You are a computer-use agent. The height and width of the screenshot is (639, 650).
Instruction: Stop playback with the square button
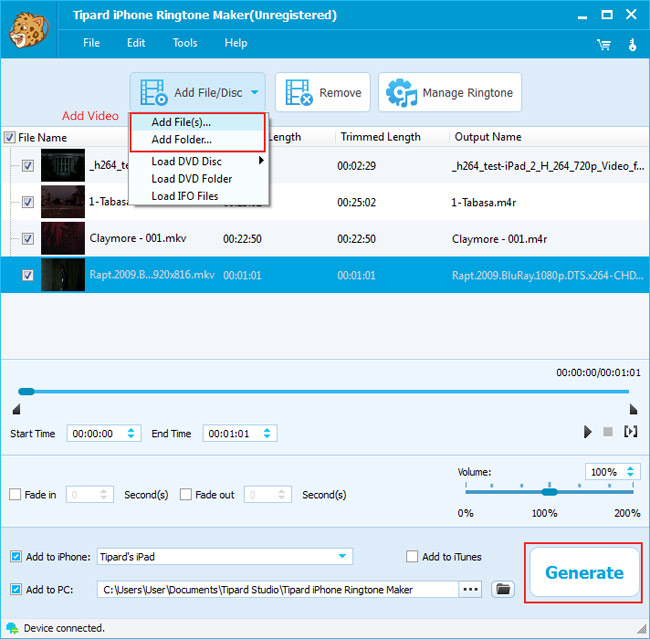pos(608,432)
